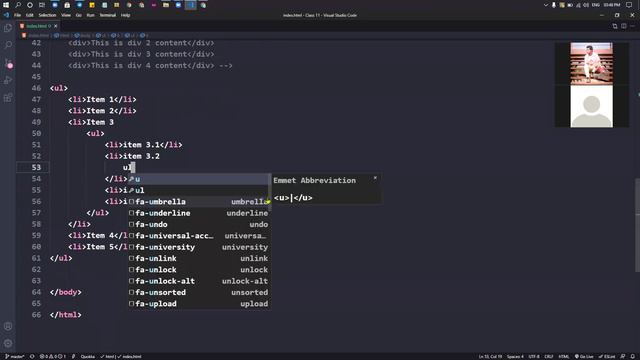Choose the fa-unsorted suggestion
This screenshot has height=360, width=640.
pos(198,293)
